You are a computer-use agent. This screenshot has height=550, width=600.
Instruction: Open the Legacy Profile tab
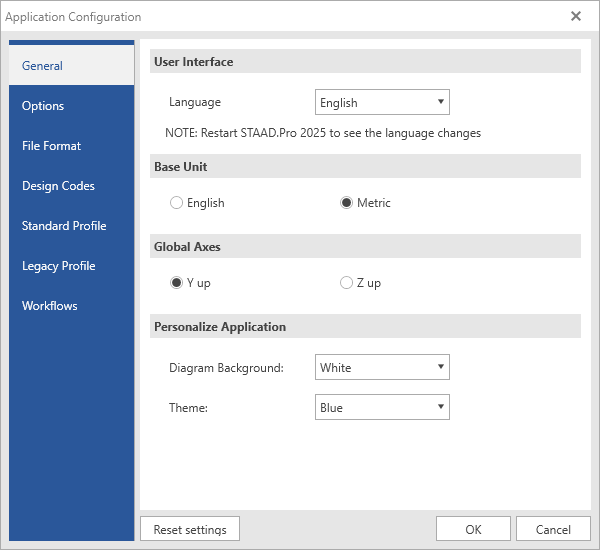[x=72, y=266]
